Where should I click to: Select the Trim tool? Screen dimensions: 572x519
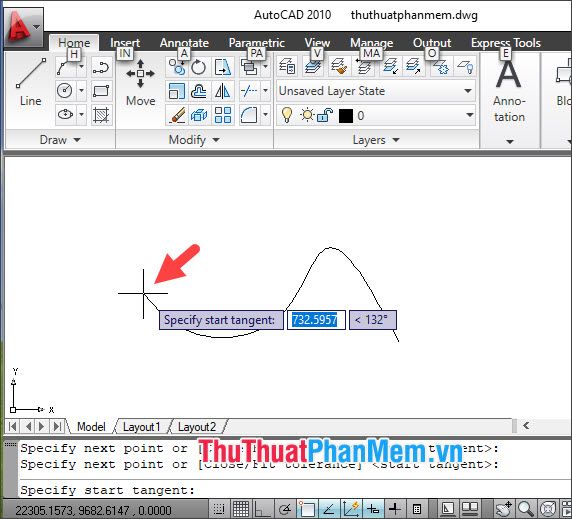point(249,91)
